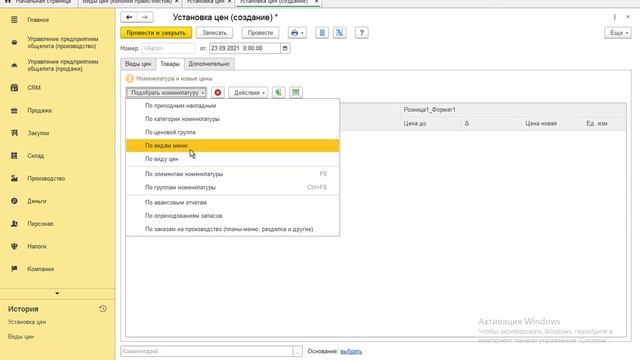Click the ellipsis button beside Комментарий
The image size is (640, 360).
pos(298,351)
